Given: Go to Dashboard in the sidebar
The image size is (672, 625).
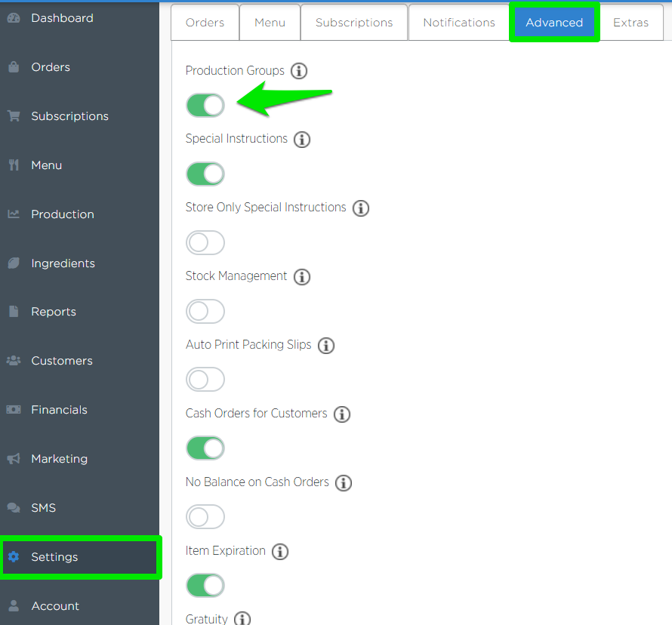Looking at the screenshot, I should (x=62, y=18).
